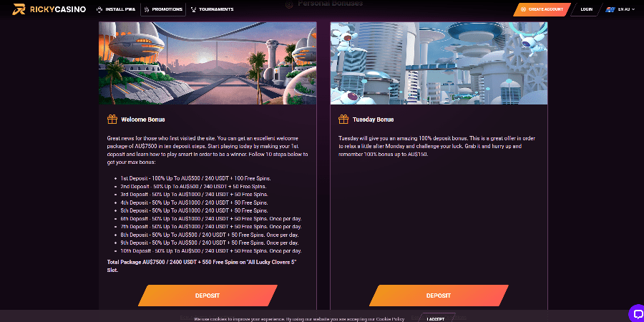Accept the cookie notice
644x322 pixels.
coord(435,318)
